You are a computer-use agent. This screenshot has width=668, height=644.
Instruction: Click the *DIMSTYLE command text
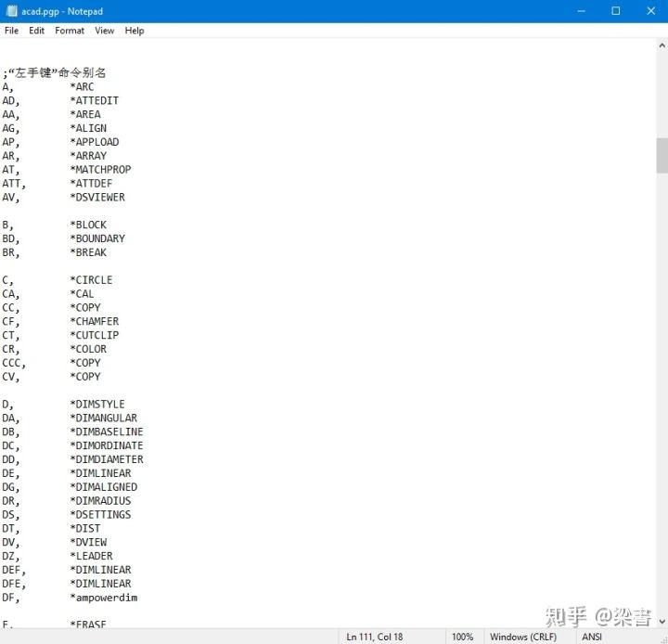tap(97, 404)
